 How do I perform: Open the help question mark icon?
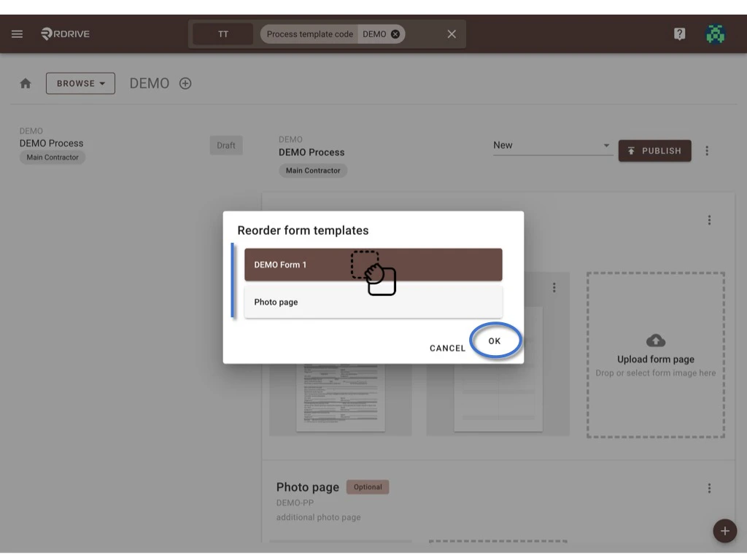tap(679, 34)
